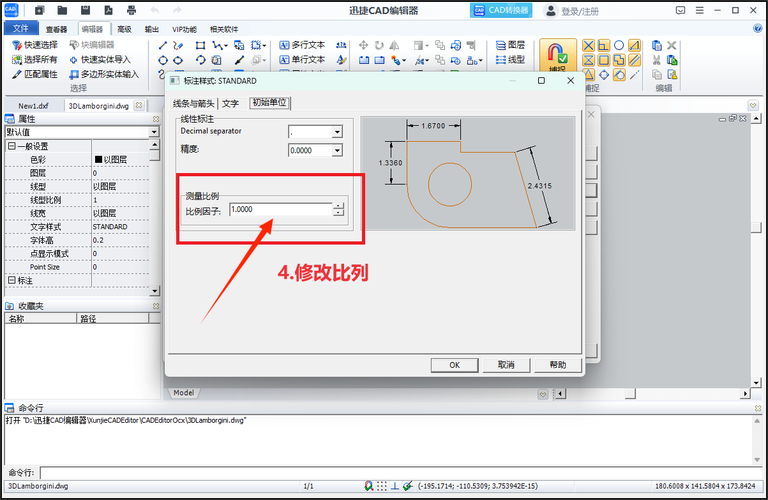Switch to the 输出 output ribbon tab
768x500 pixels.
(152, 29)
